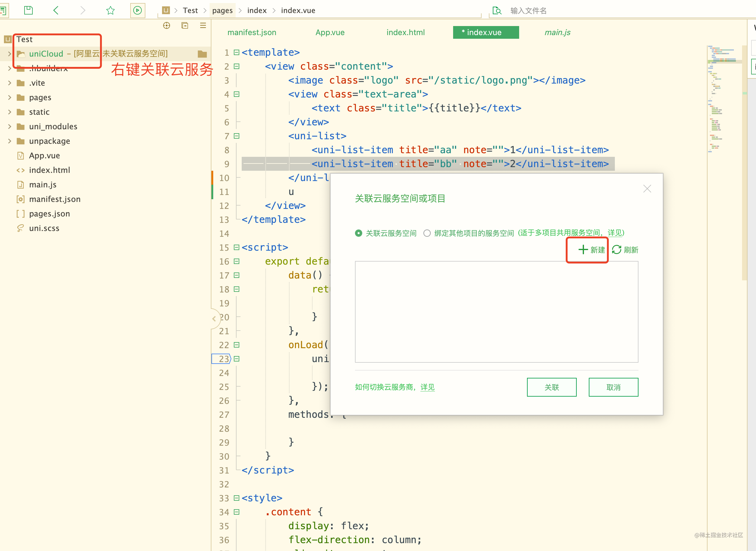Select 绑定其他项目的服务空间 radio option
This screenshot has width=756, height=551.
point(427,233)
